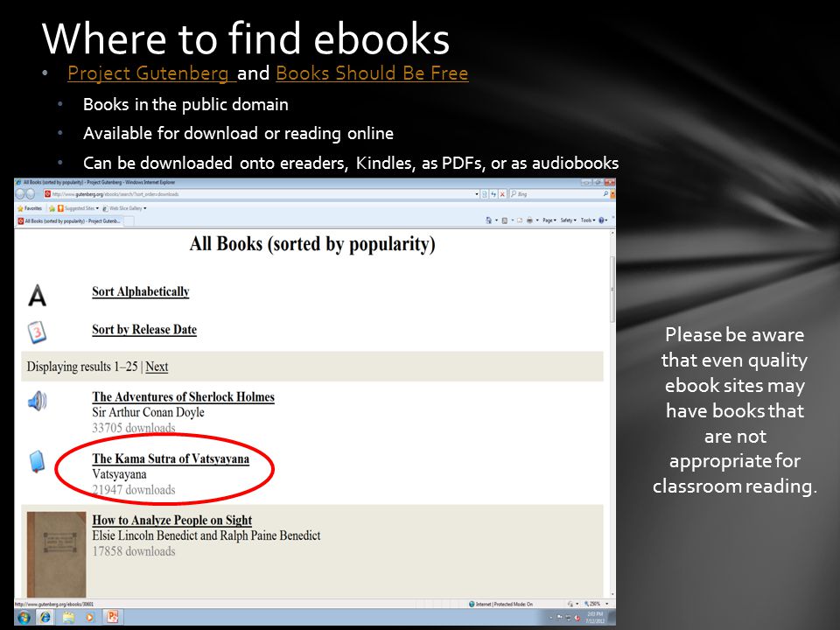The height and width of the screenshot is (630, 840).
Task: Open the Books Should Be Free link
Action: (x=372, y=73)
